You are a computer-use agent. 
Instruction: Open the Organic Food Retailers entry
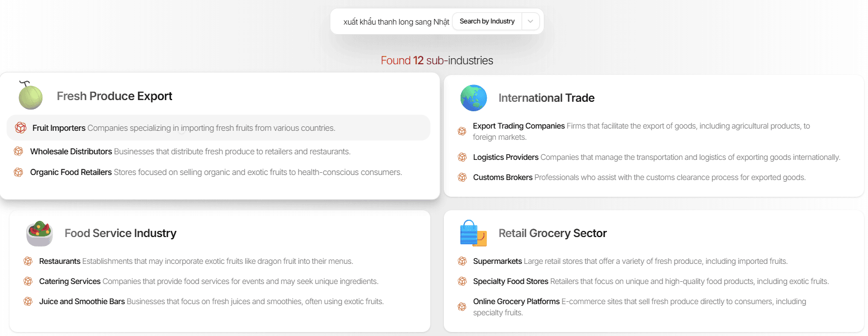pyautogui.click(x=71, y=172)
